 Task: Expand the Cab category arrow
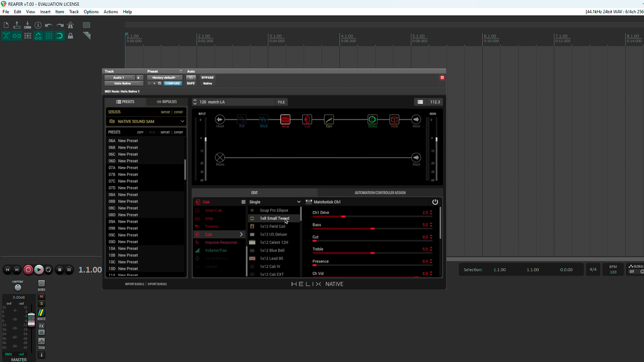pyautogui.click(x=241, y=234)
